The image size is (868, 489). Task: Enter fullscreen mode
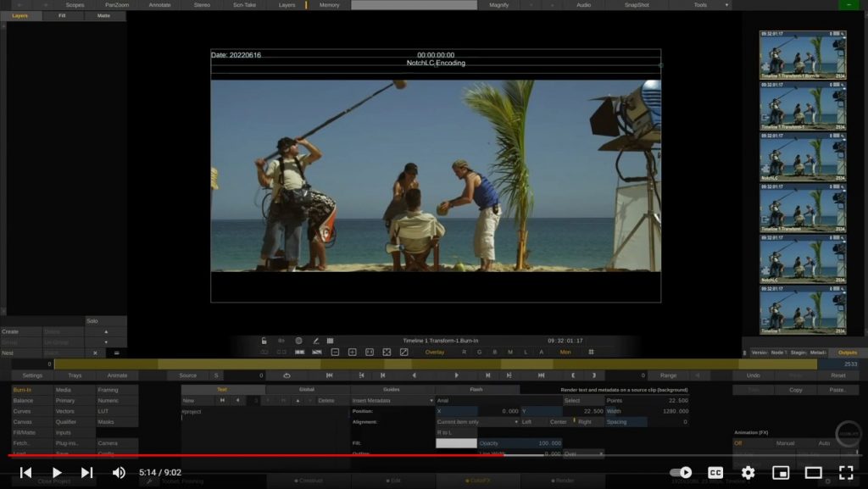tap(846, 472)
